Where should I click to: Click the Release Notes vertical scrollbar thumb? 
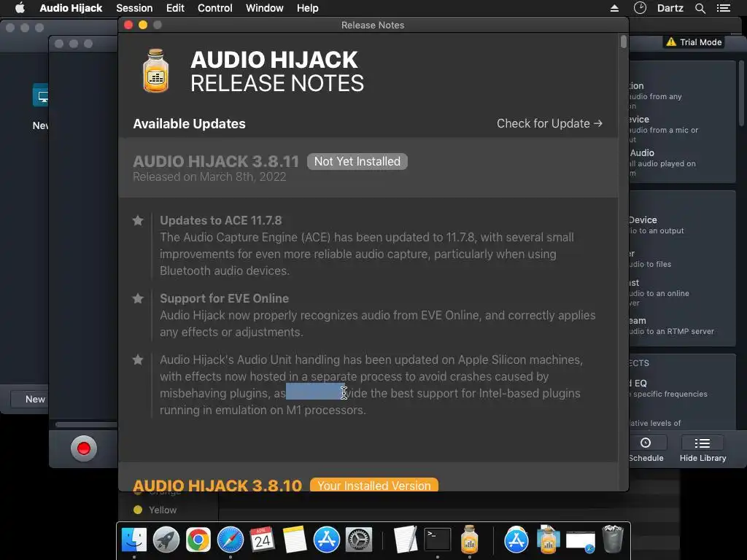tap(623, 42)
